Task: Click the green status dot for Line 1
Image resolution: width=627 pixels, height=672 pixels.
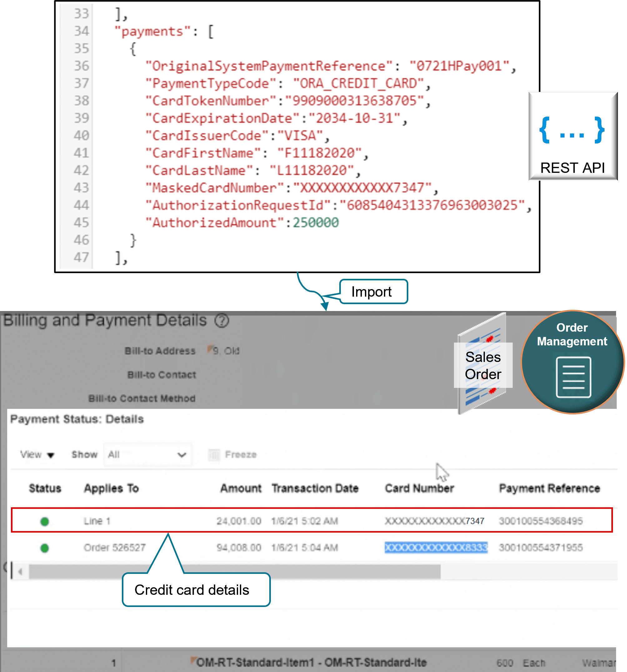Action: click(x=45, y=521)
